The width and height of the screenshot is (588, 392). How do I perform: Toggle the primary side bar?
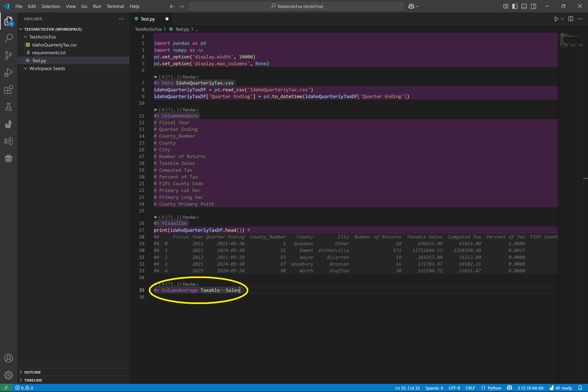(515, 6)
